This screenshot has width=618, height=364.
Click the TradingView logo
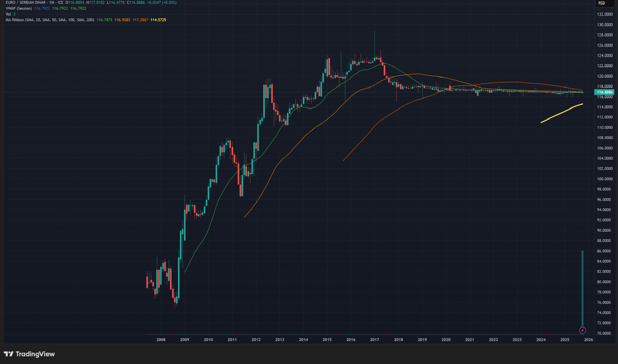[29, 354]
